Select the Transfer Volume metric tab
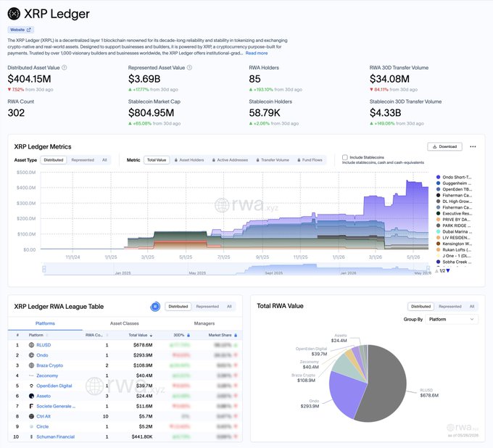The image size is (493, 448). [x=273, y=160]
